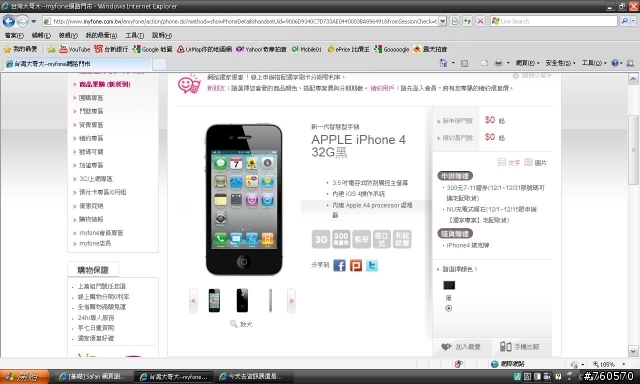
Task: Click the black color swatch
Action: (x=449, y=285)
